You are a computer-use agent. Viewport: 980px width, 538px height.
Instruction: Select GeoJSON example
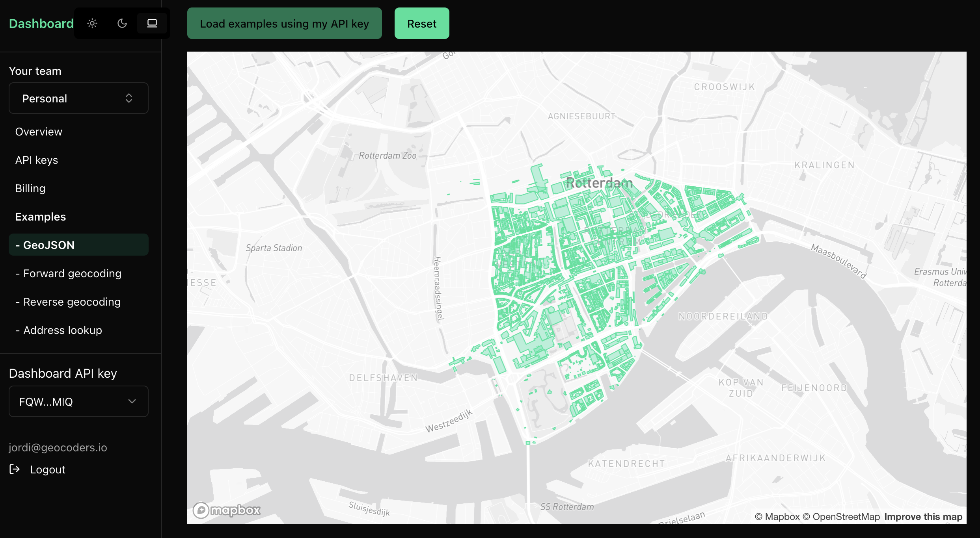pyautogui.click(x=78, y=245)
